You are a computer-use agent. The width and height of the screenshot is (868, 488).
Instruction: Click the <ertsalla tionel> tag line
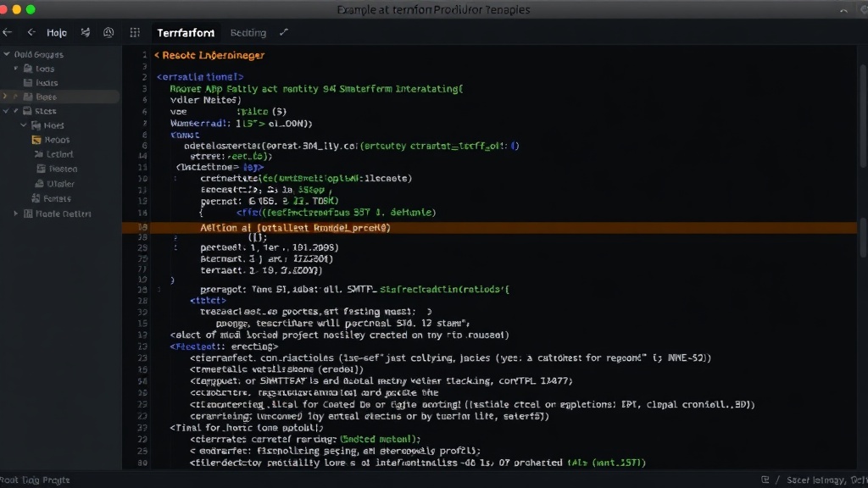pyautogui.click(x=200, y=77)
